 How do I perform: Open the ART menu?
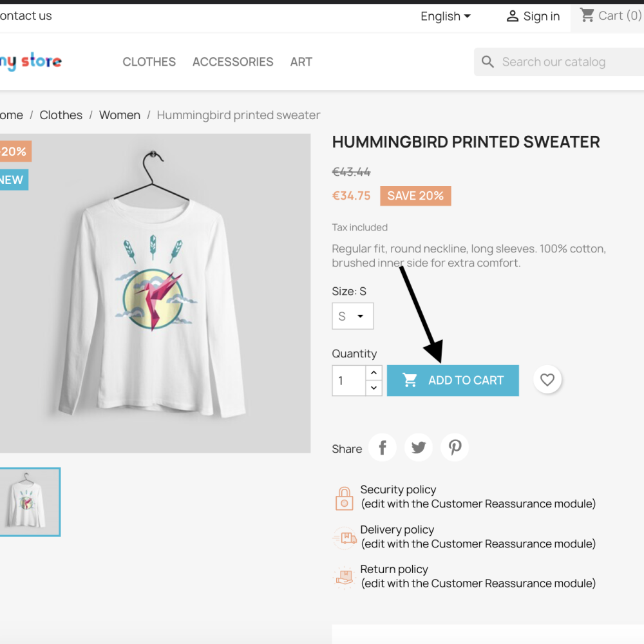pyautogui.click(x=301, y=62)
